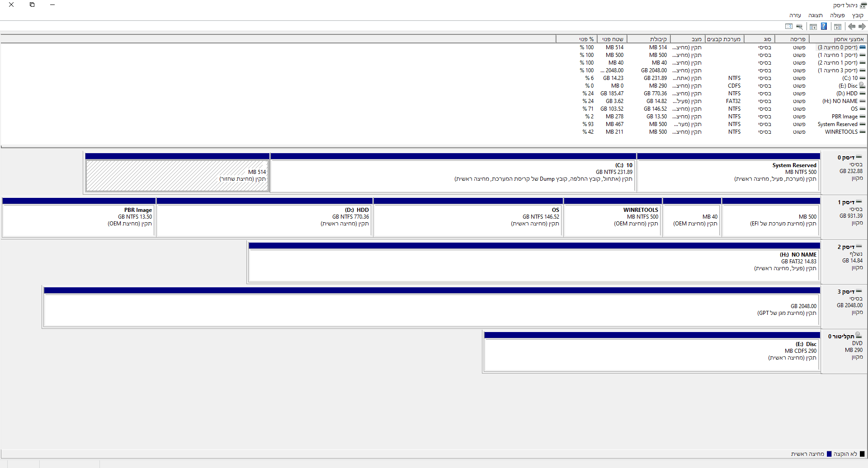This screenshot has width=868, height=468.
Task: Click the דיסק 0 disk icon in graphical view
Action: coord(859,157)
